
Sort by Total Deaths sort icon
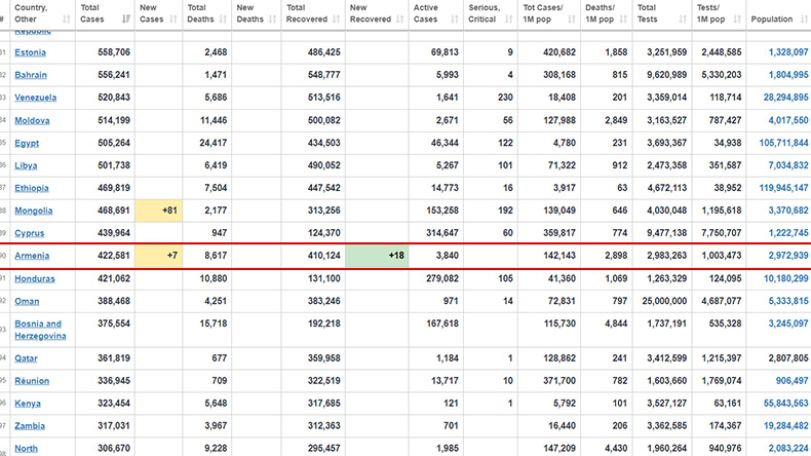coord(223,20)
